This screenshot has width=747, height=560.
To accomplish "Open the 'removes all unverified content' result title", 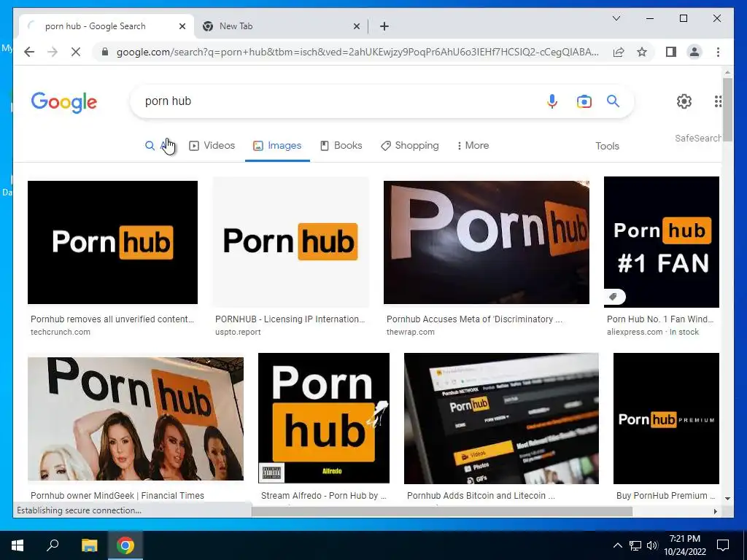I will tap(112, 319).
